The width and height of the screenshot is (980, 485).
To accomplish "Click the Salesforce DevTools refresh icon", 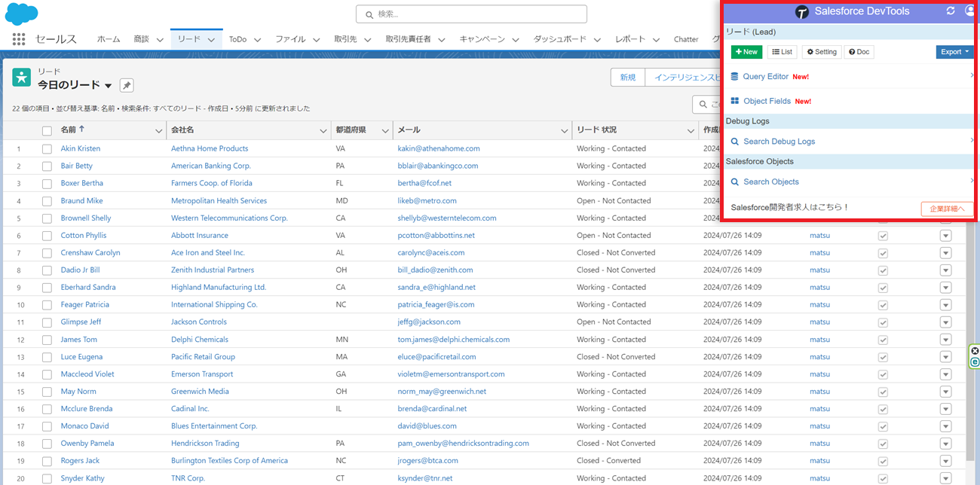I will [x=950, y=11].
